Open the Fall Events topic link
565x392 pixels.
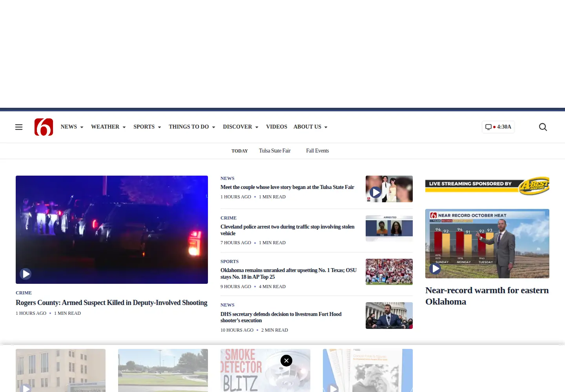[x=317, y=151]
